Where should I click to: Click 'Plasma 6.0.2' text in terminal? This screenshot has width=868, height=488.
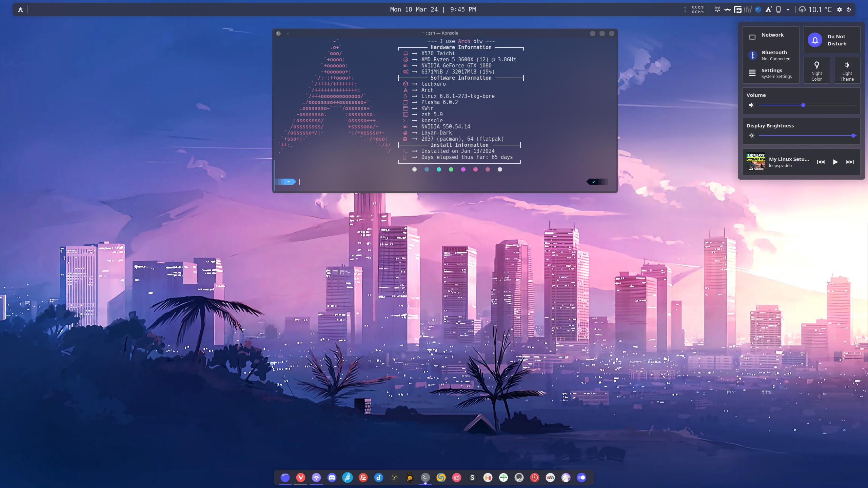pyautogui.click(x=439, y=102)
